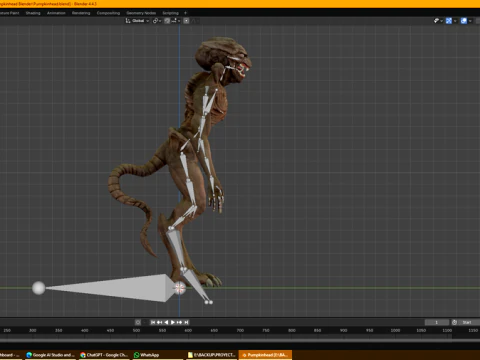Click the 900 mark on timeline ruler
Screen dimensions: 480x360
click(344, 330)
